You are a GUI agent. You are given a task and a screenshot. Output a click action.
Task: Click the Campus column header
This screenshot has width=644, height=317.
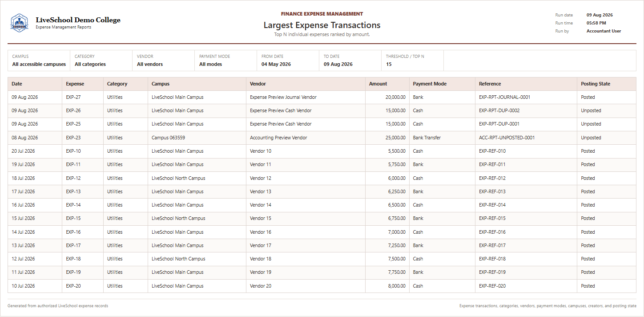click(x=197, y=84)
